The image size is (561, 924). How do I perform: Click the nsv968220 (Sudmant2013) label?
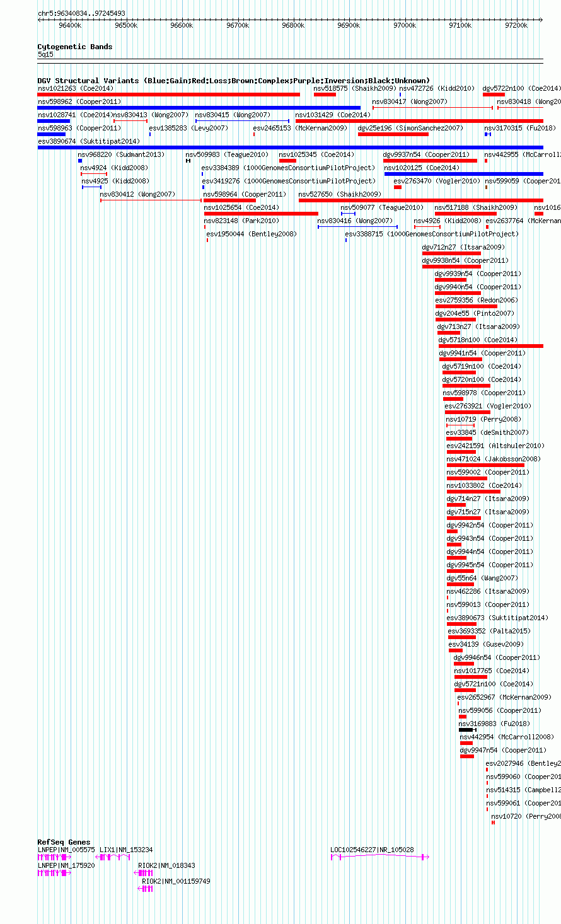121,155
